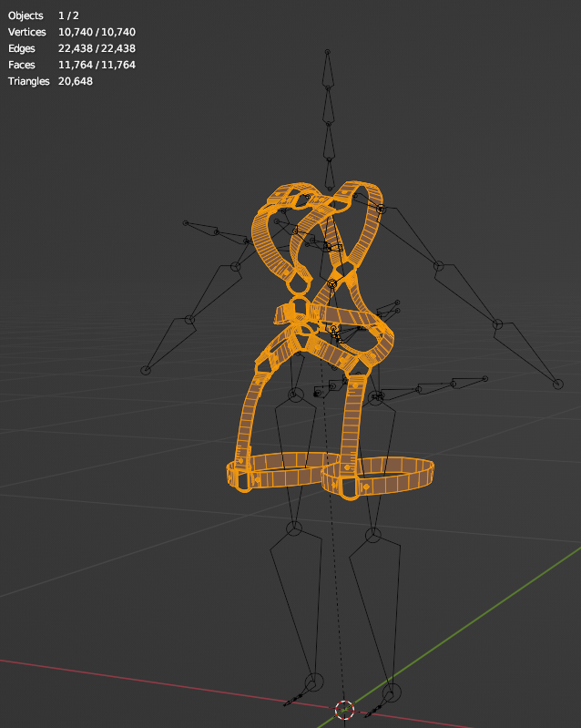This screenshot has width=581, height=728.
Task: Click the 3D cursor at the world origin
Action: point(344,710)
